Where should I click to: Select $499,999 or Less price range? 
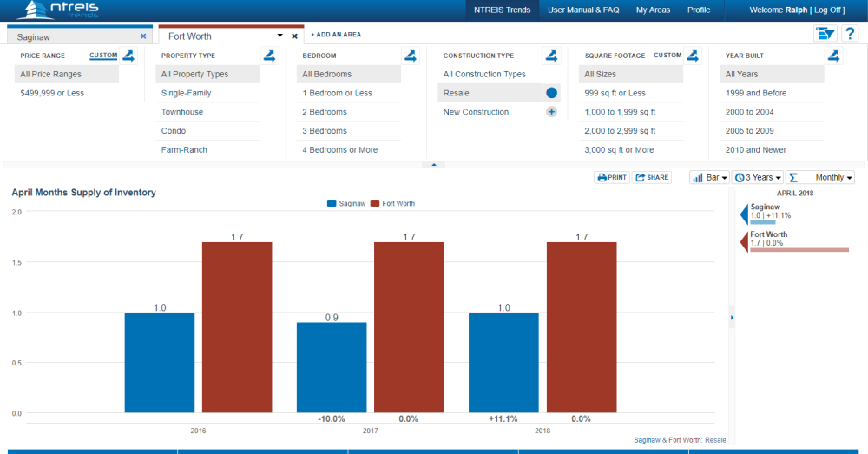click(x=67, y=93)
